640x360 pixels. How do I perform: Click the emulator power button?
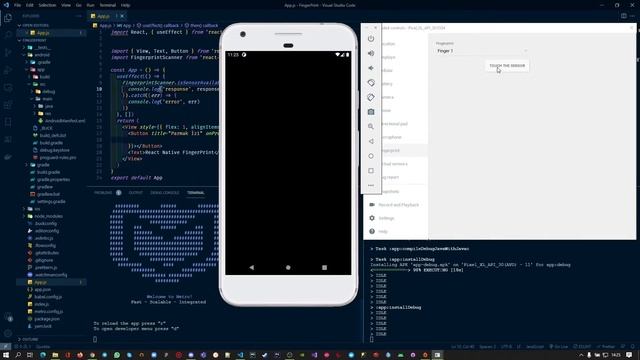pyautogui.click(x=371, y=38)
